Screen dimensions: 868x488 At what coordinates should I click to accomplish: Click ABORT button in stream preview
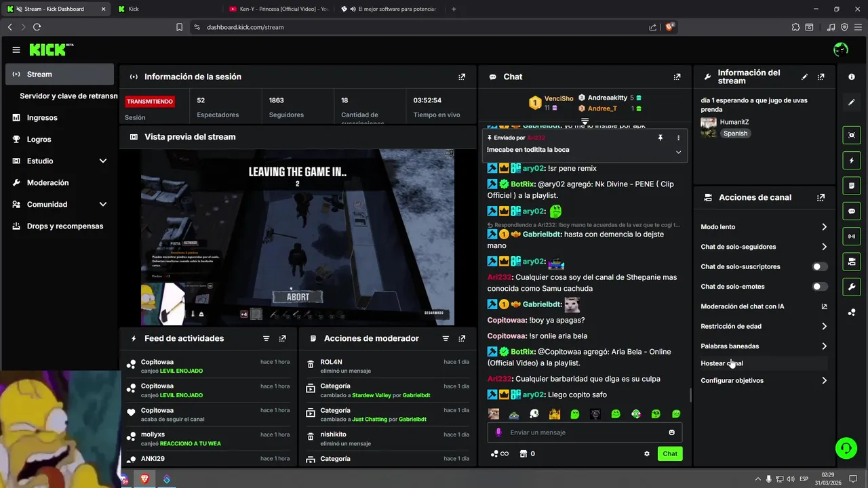pyautogui.click(x=298, y=297)
